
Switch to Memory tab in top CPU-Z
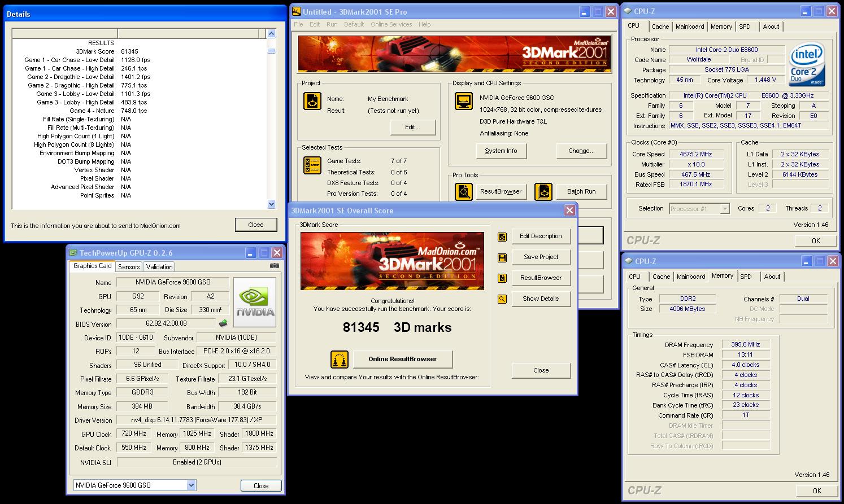click(x=721, y=27)
